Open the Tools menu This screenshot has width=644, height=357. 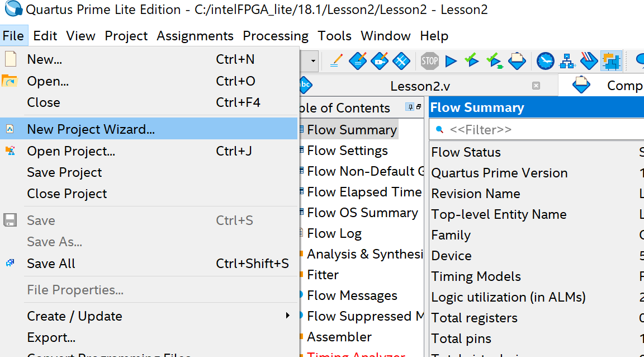pos(335,36)
